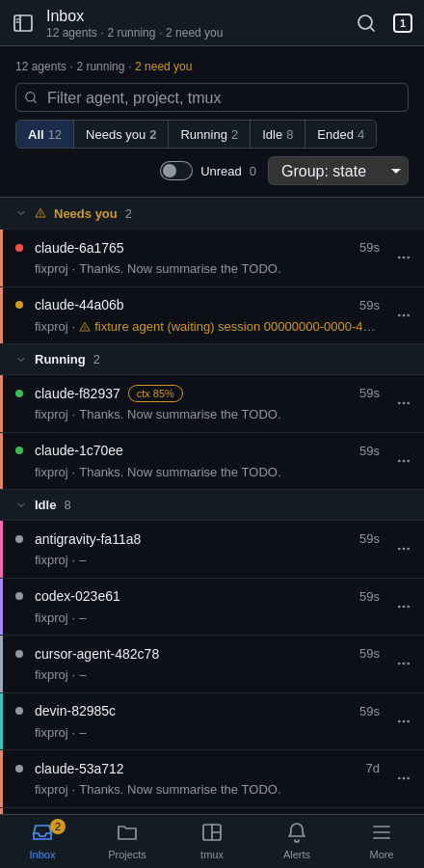This screenshot has height=868, width=424.
Task: Select the Needs you filter tab
Action: click(x=121, y=134)
